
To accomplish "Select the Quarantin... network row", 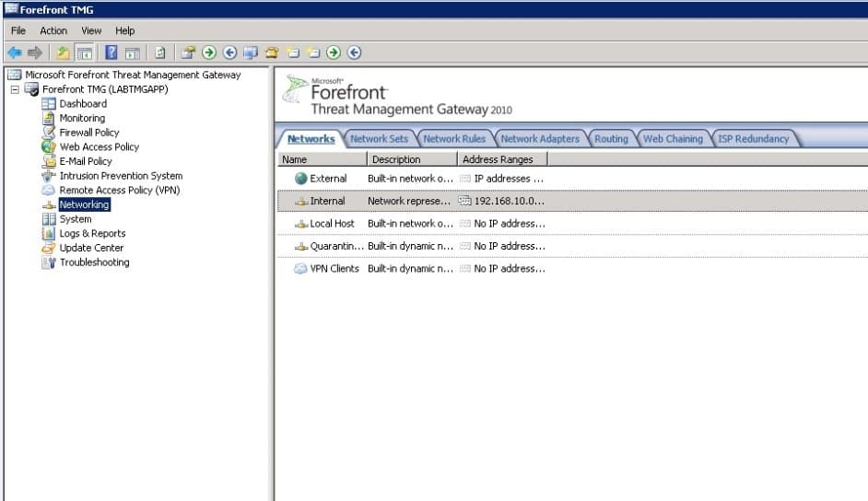I will 572,246.
